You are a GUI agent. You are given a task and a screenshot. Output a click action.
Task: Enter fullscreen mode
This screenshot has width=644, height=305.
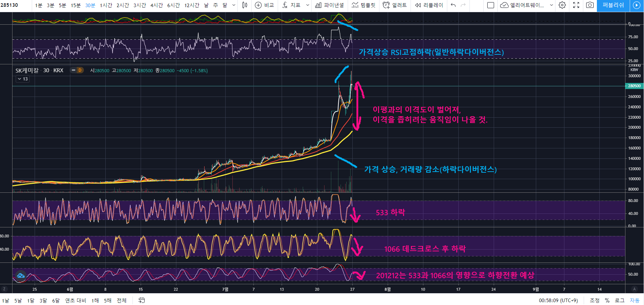coord(576,5)
